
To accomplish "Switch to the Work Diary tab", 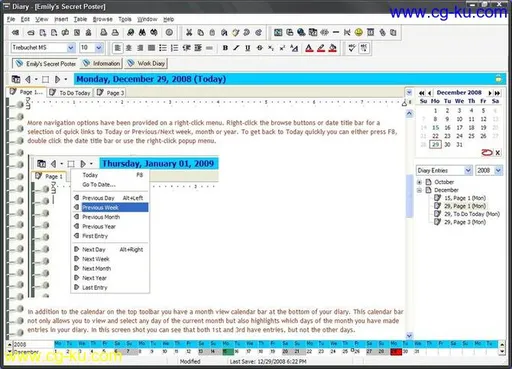I will 146,63.
